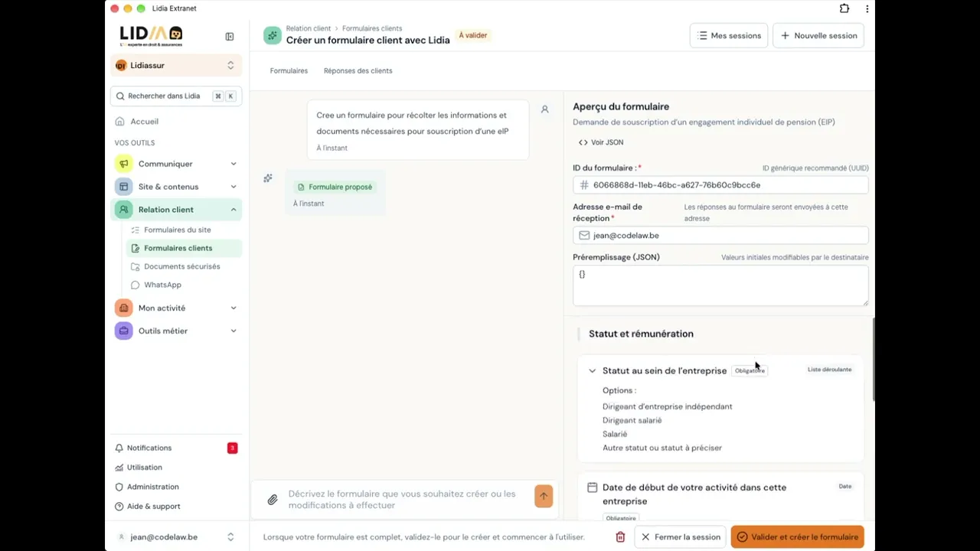Click Valider et créer le formulaire
Image resolution: width=980 pixels, height=551 pixels.
point(797,537)
